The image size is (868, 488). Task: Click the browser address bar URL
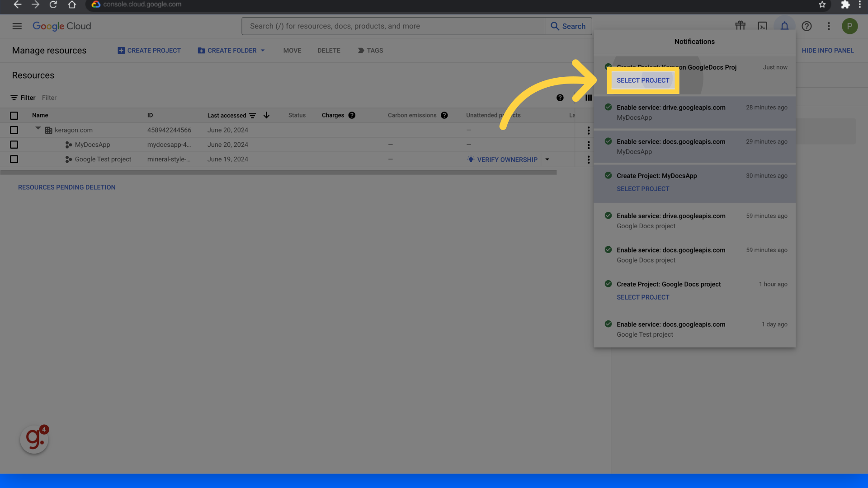pyautogui.click(x=142, y=5)
